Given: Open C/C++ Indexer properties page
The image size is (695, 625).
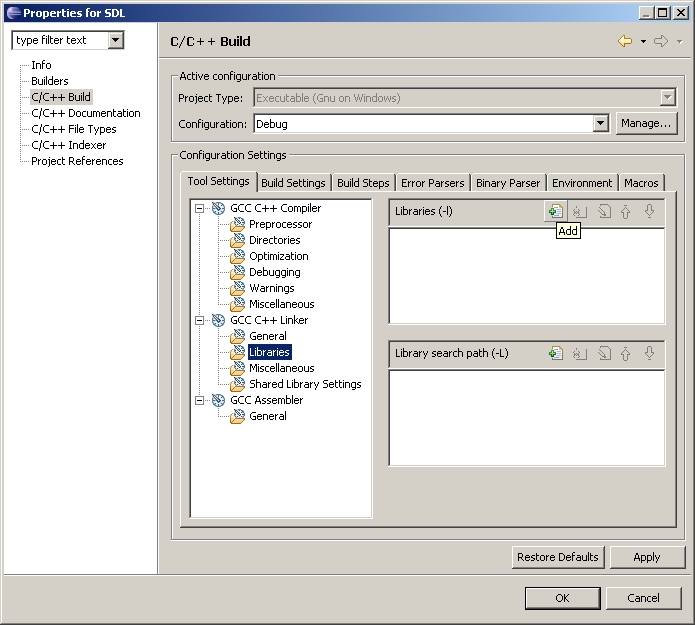Looking at the screenshot, I should (69, 145).
